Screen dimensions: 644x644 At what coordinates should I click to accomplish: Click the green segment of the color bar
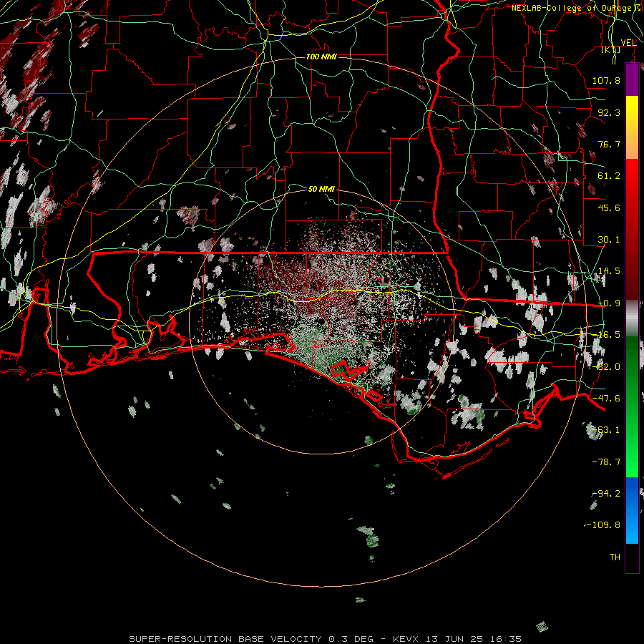(632, 406)
